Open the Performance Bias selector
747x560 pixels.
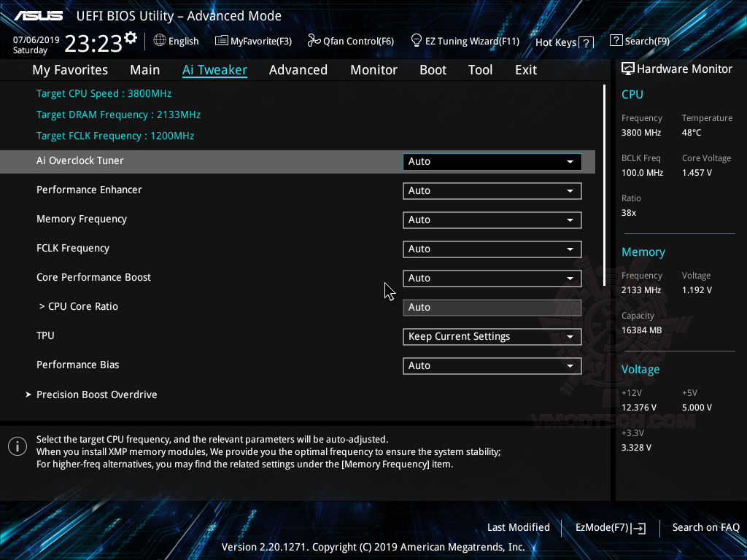(492, 365)
